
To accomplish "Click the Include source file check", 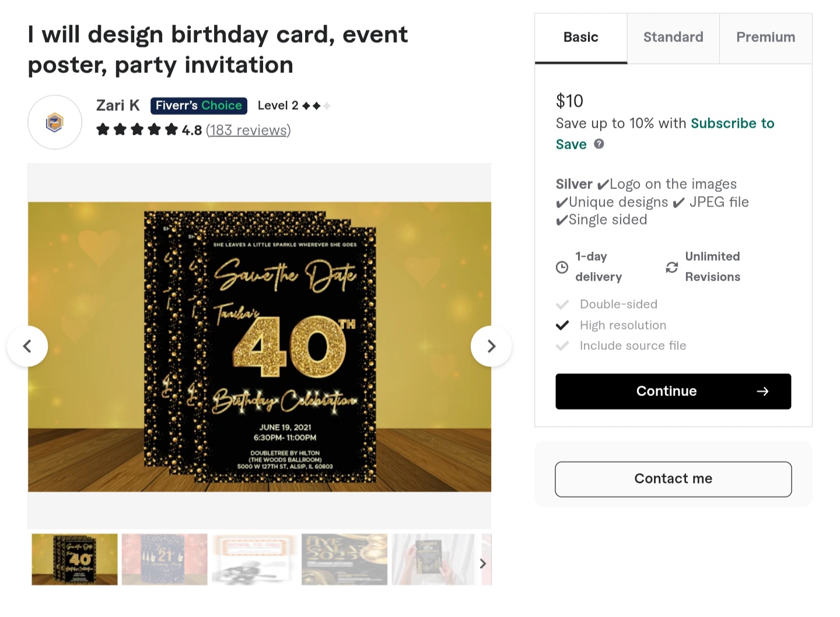I will (562, 345).
